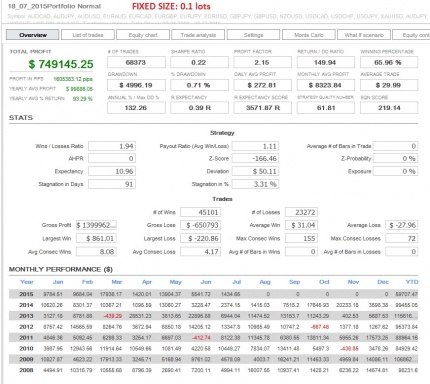Select the R expectancy value 0.39 R
This screenshot has height=384, width=430.
(199, 108)
